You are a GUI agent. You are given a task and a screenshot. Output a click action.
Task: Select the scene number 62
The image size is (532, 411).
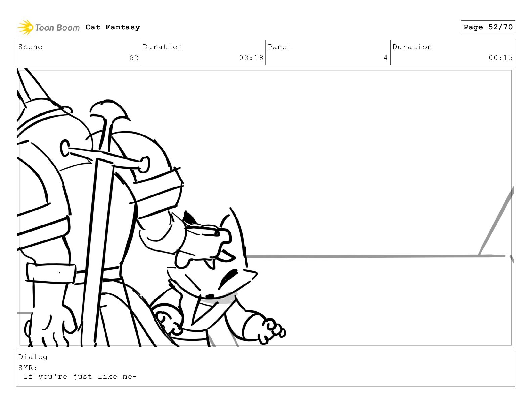(x=134, y=58)
